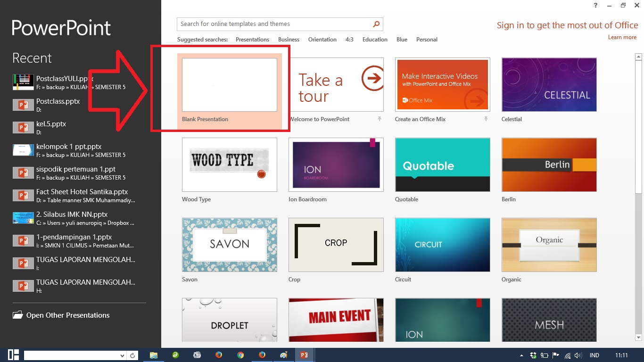Choose the Circuit theme
Screen dimensions: 644x362
point(443,245)
